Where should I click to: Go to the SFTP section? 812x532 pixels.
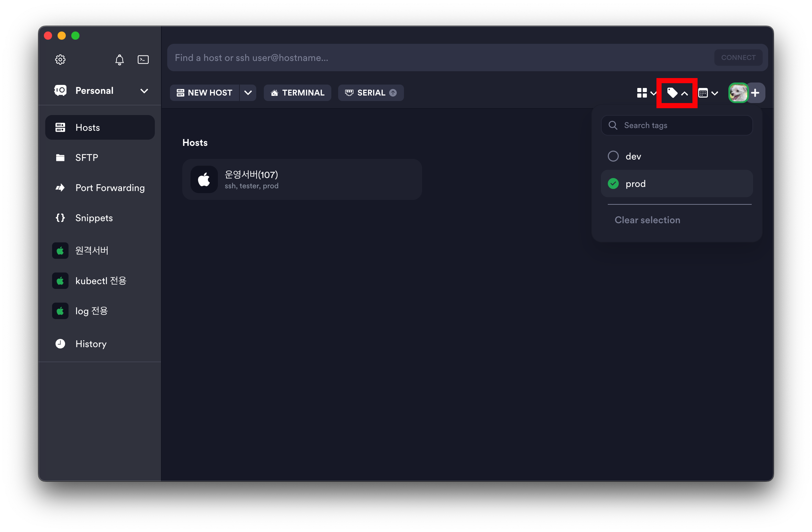87,157
